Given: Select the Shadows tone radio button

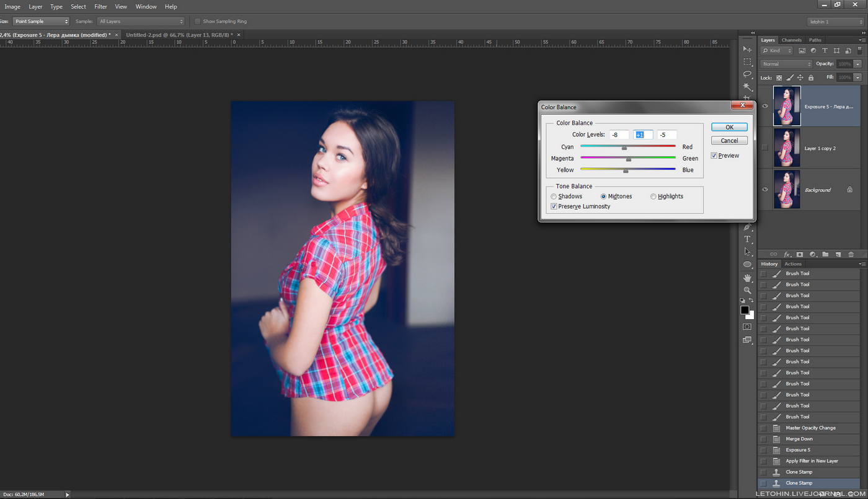Looking at the screenshot, I should pos(554,197).
